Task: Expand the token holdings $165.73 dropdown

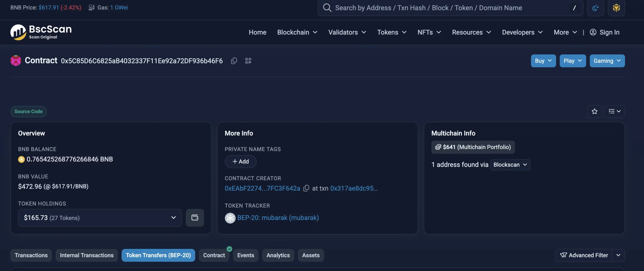Action: tap(100, 218)
